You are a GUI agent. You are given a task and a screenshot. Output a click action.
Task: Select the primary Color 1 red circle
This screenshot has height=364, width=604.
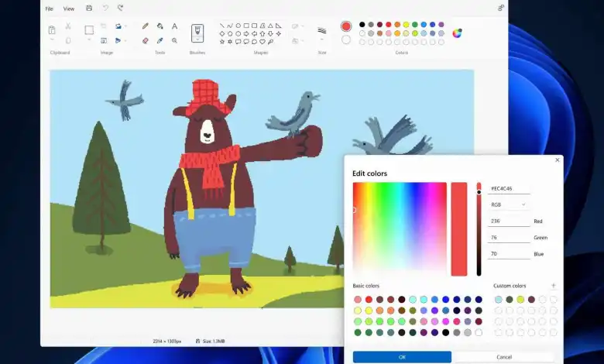point(346,26)
